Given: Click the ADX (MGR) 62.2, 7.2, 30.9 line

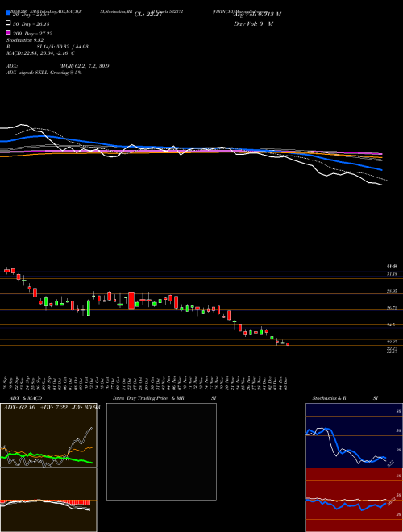Looking at the screenshot, I should pos(58,66).
